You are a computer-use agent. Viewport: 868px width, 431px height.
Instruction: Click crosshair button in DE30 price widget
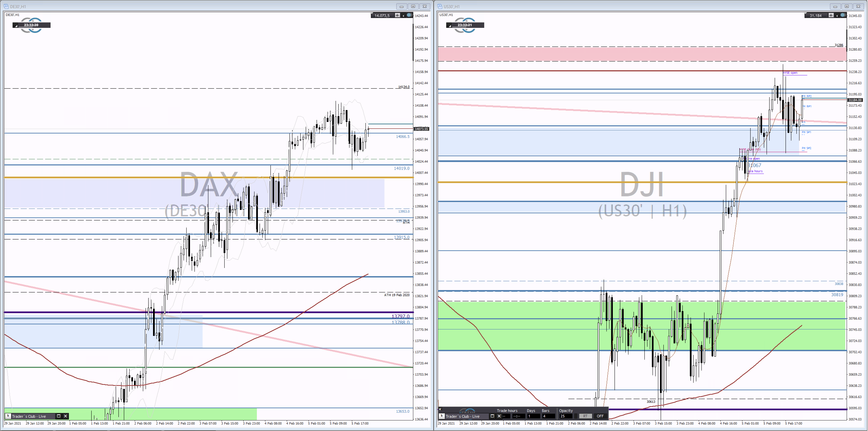point(398,15)
